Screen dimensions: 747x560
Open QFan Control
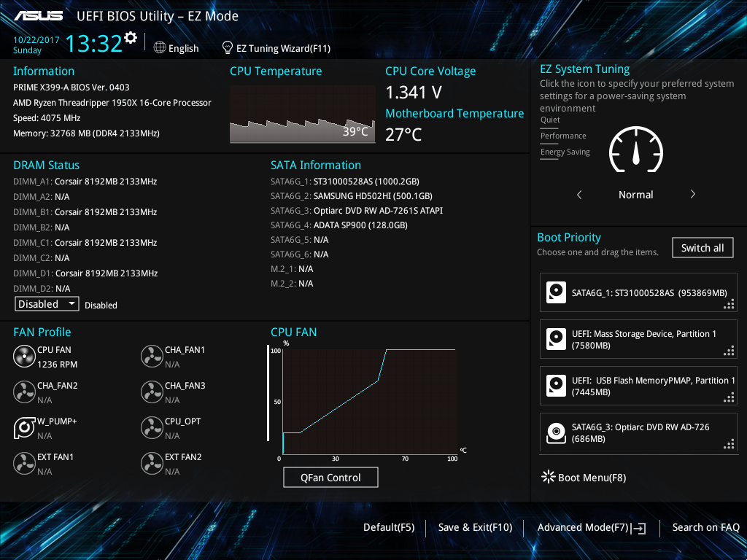330,478
